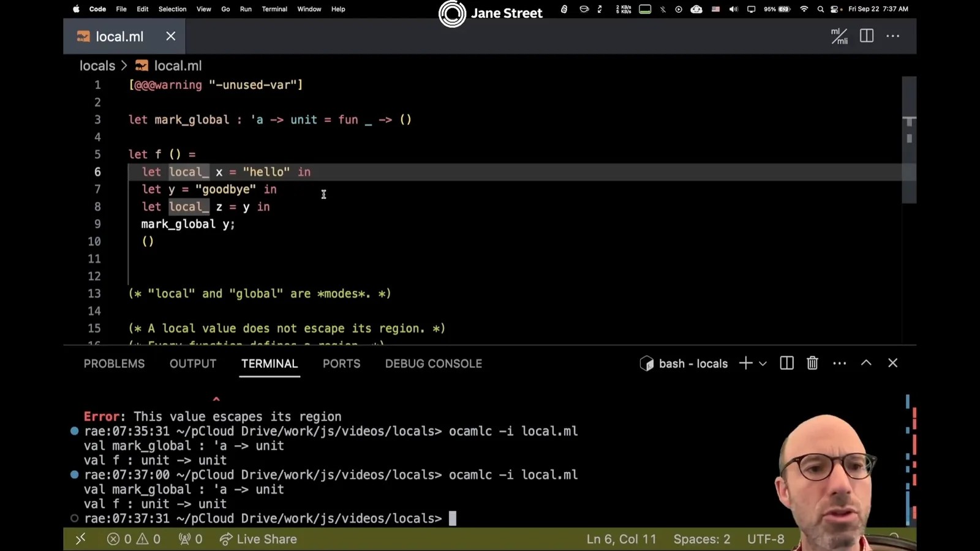Viewport: 980px width, 551px height.
Task: Switch between ml and mli file
Action: click(x=839, y=36)
